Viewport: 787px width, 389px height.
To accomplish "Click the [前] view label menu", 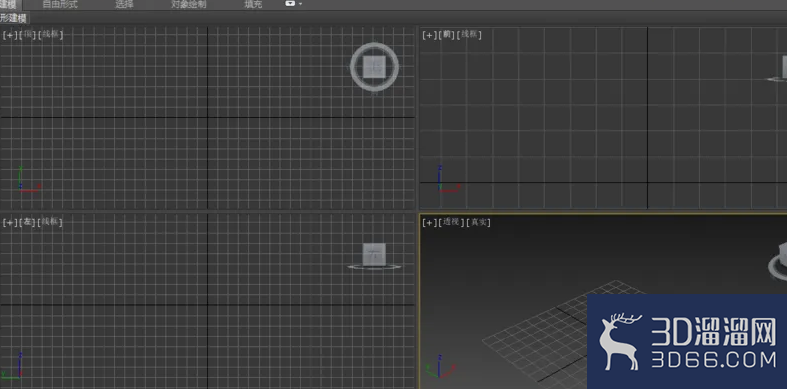I will click(x=447, y=35).
